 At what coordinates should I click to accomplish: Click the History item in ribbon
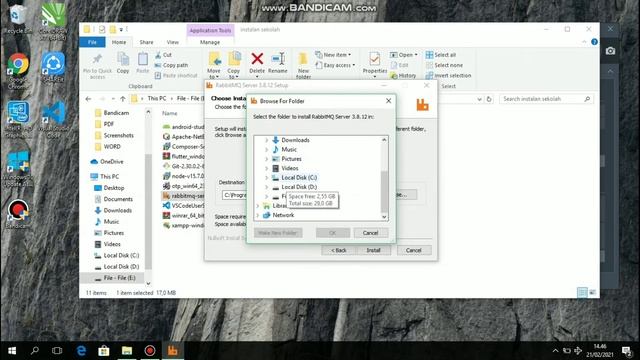click(403, 76)
